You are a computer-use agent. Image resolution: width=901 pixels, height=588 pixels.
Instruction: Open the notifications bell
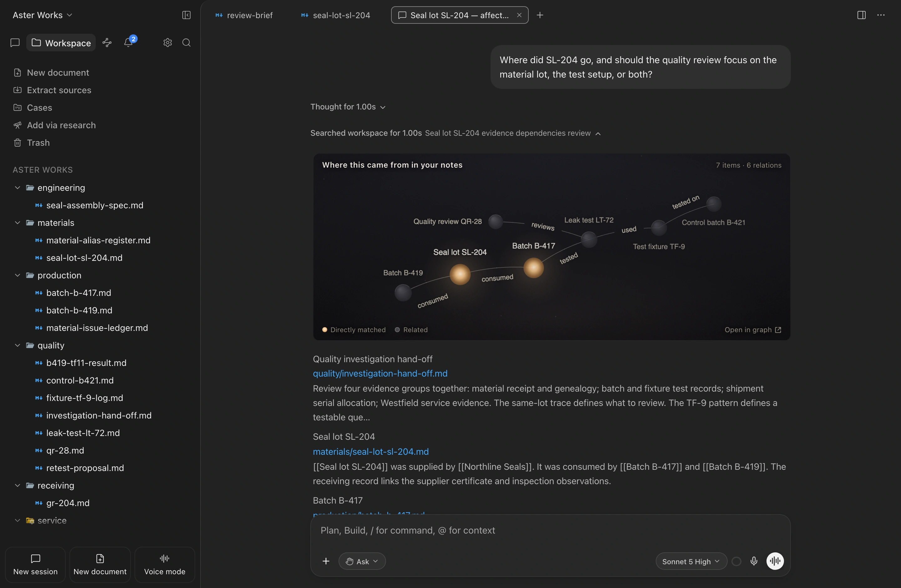[128, 42]
